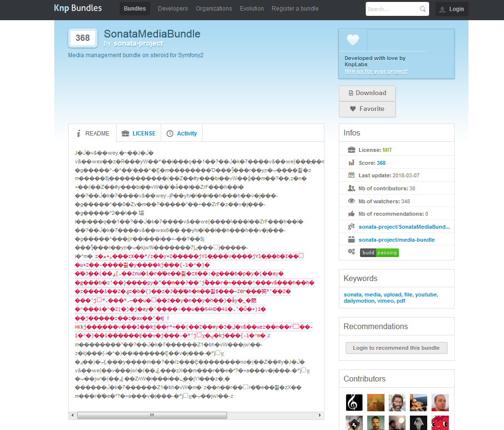Click the eye icon beside Nb of watchers

tap(351, 201)
